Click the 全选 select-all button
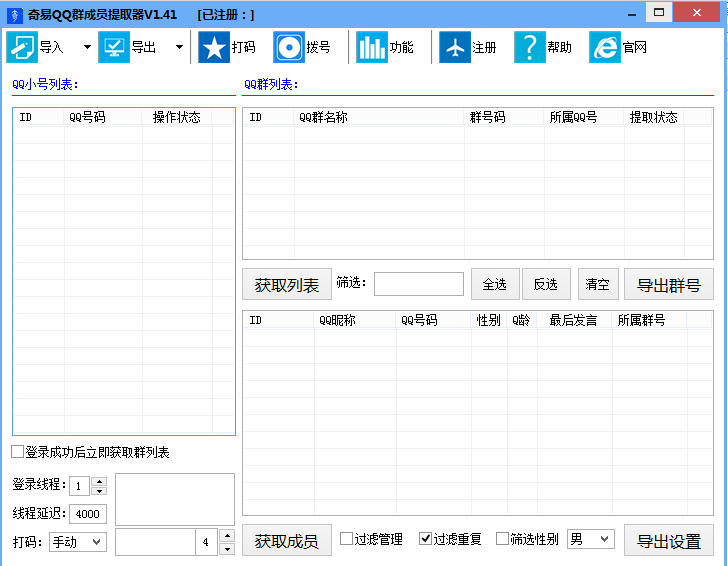The image size is (728, 566). click(x=495, y=284)
